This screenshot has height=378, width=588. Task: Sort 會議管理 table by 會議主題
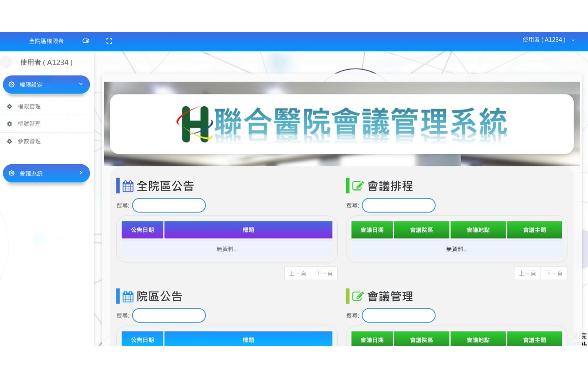(535, 339)
